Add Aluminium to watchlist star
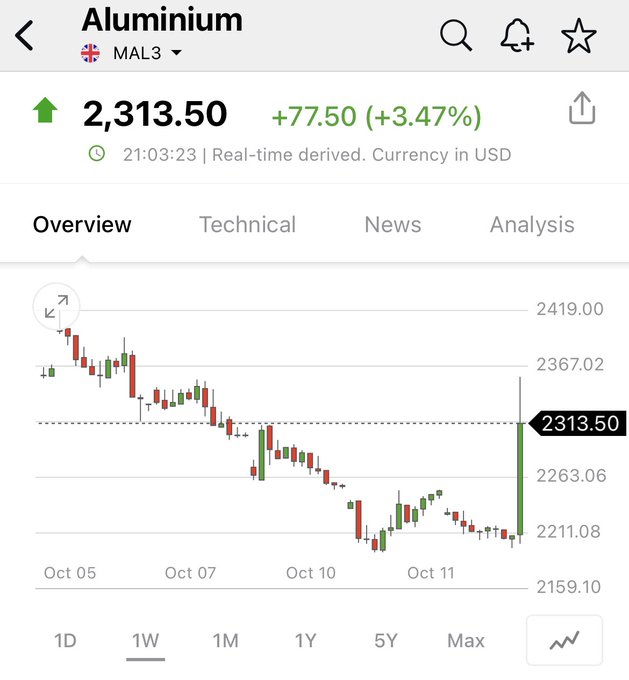This screenshot has height=680, width=629. 578,36
